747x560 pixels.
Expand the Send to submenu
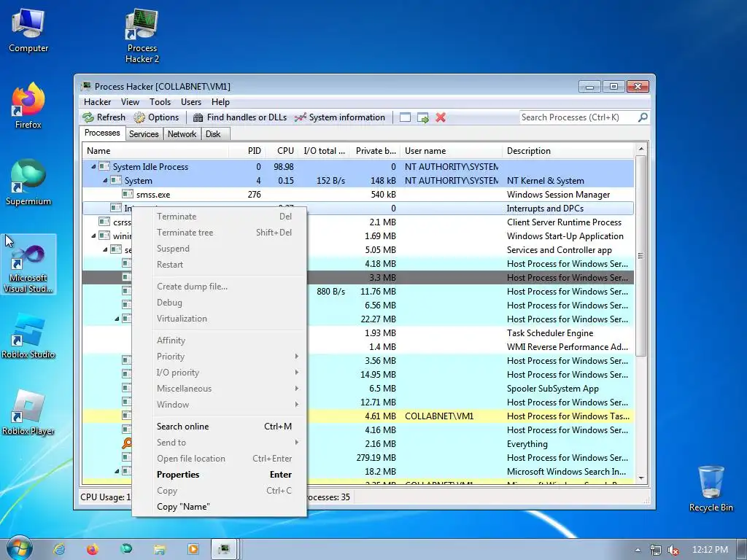[x=228, y=443]
